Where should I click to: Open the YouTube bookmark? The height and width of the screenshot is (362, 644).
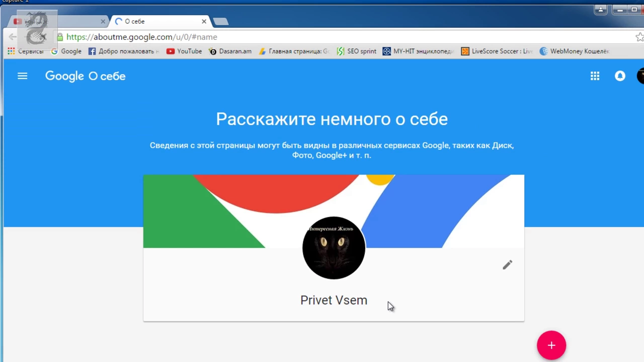tap(184, 51)
